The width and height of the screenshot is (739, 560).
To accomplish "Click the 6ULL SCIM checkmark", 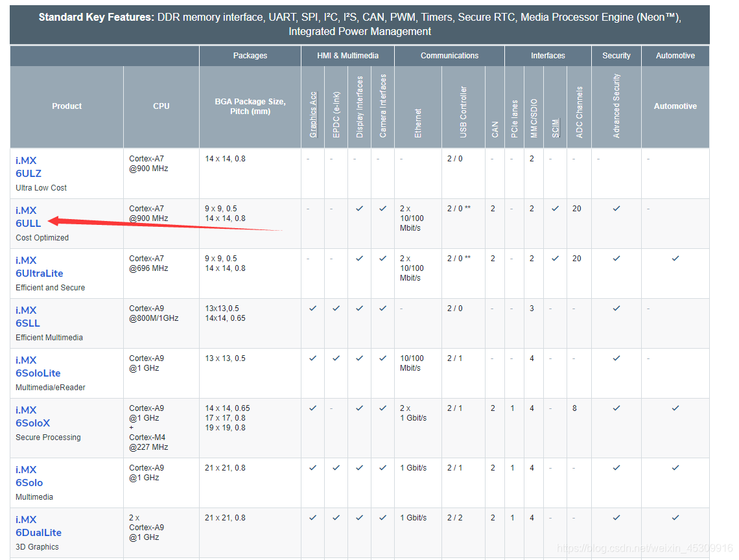I will point(555,208).
